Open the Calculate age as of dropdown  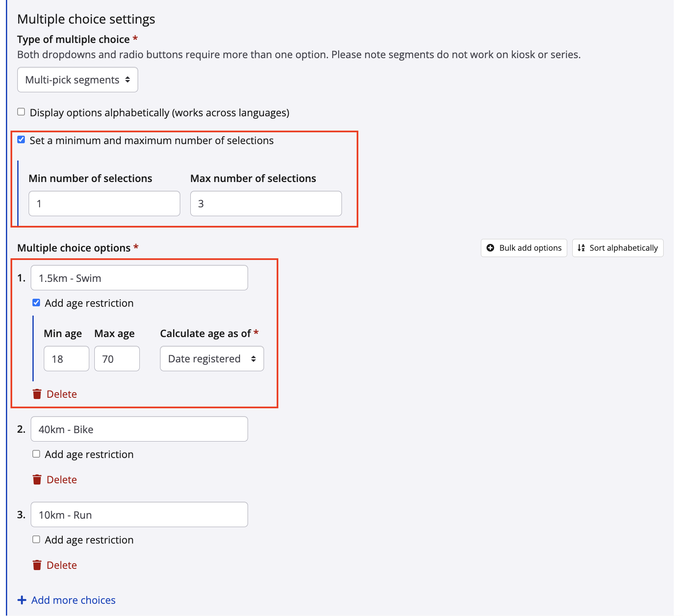click(x=212, y=359)
